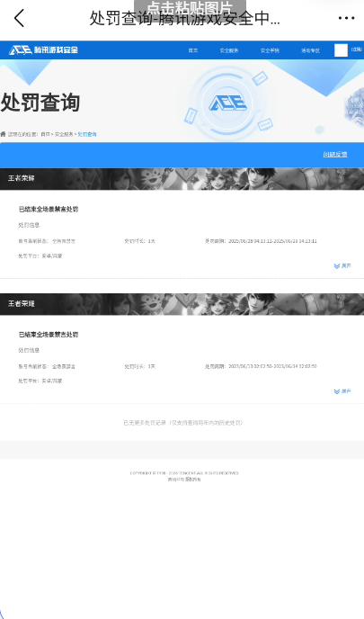Open 安全服务 in the top navigation bar
The image size is (364, 619).
[229, 50]
